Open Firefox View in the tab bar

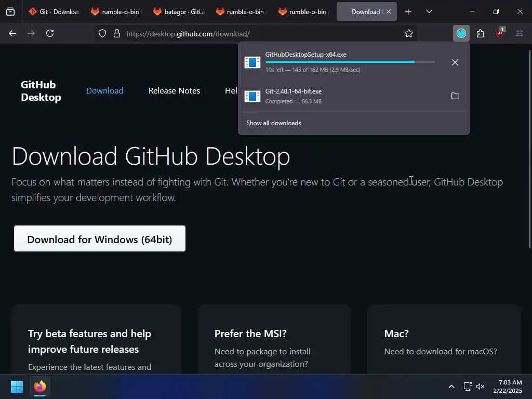tap(10, 12)
